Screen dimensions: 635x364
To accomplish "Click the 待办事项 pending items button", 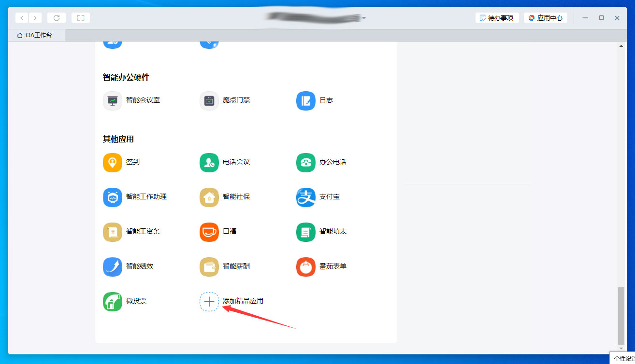I will (497, 17).
